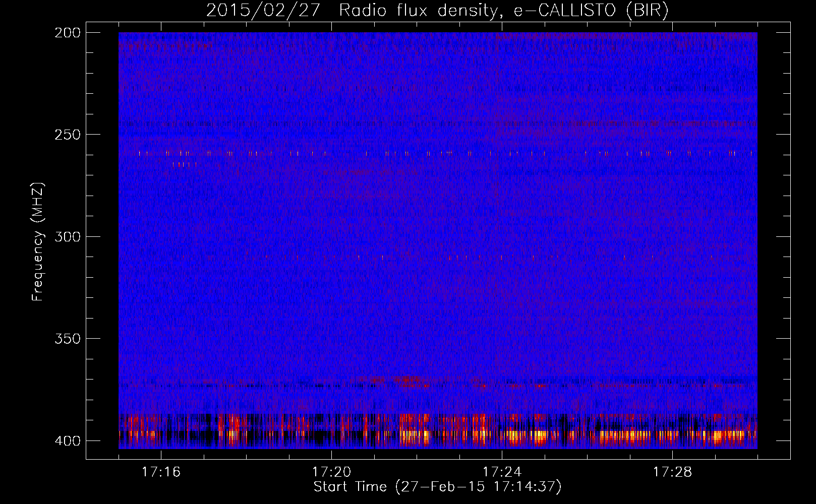Click the 17:28 time tick label
This screenshot has width=816, height=504.
(x=673, y=472)
